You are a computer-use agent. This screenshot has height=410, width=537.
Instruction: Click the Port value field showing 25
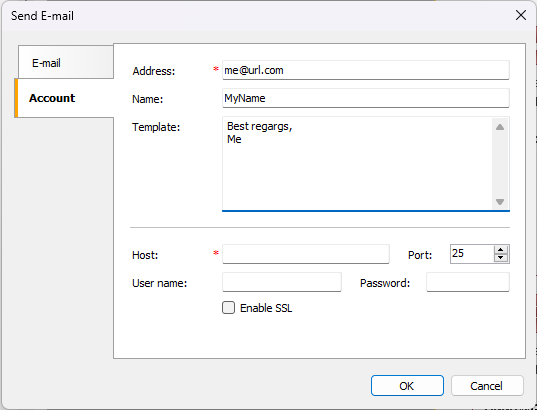click(x=472, y=254)
